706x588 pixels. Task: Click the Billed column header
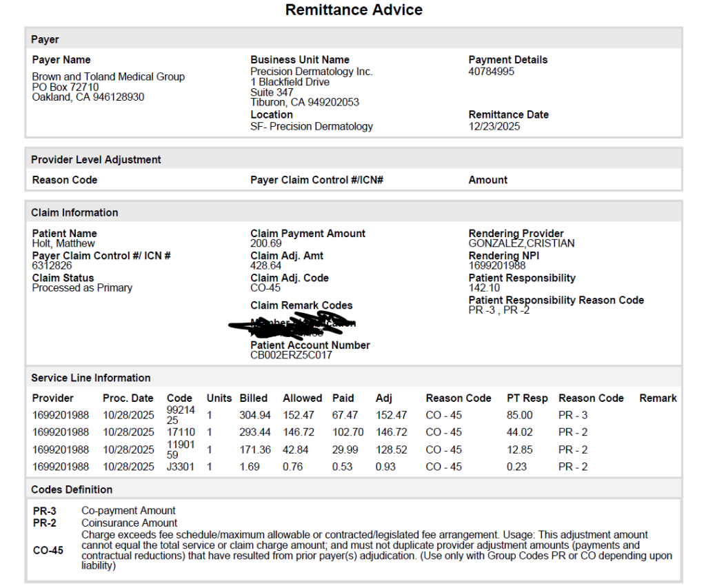(x=254, y=398)
